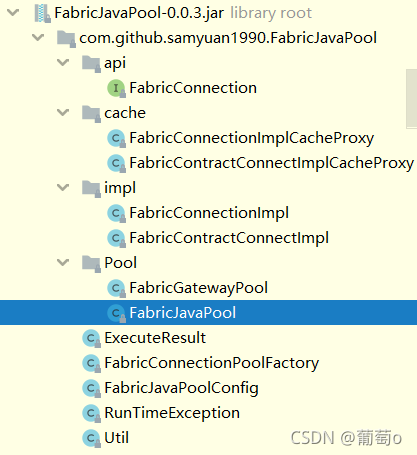Click the FabricJavaPoolConfig class icon
Screen dimensions: 417x455
pyautogui.click(x=91, y=388)
